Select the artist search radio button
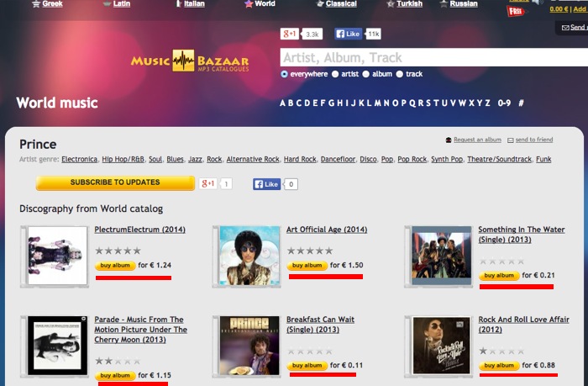Image resolution: width=588 pixels, height=386 pixels. pos(335,74)
